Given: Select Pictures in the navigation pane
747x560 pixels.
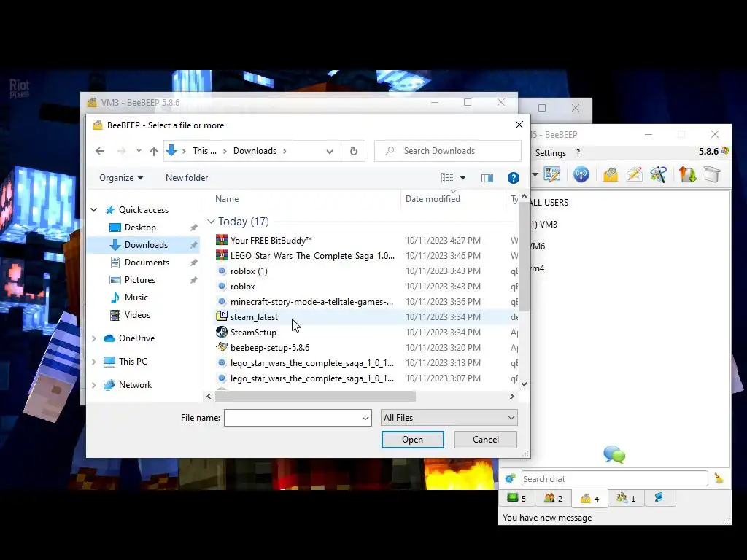Looking at the screenshot, I should pyautogui.click(x=139, y=280).
